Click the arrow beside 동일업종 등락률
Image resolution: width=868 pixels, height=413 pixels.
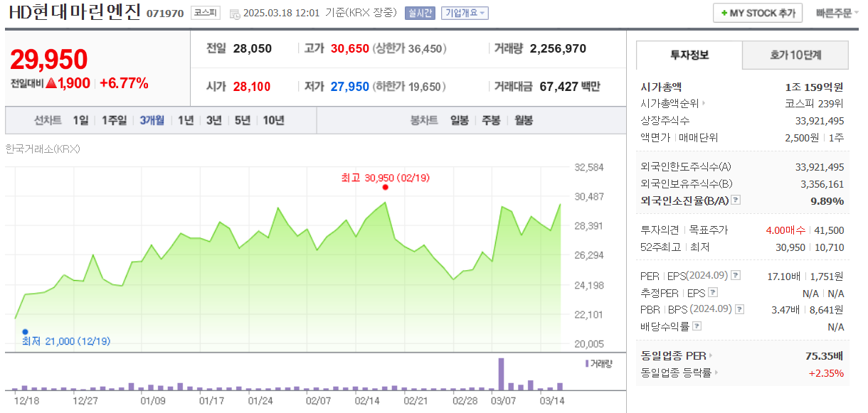[x=716, y=372]
